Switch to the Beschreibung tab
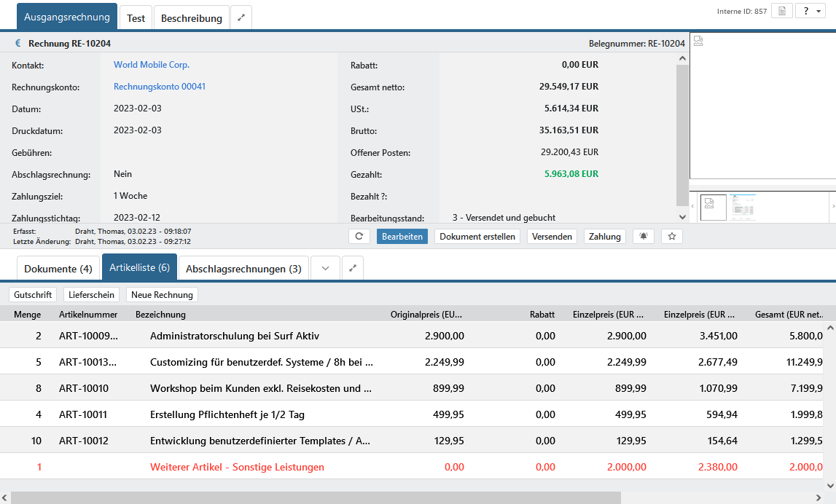The image size is (836, 504). coord(191,18)
